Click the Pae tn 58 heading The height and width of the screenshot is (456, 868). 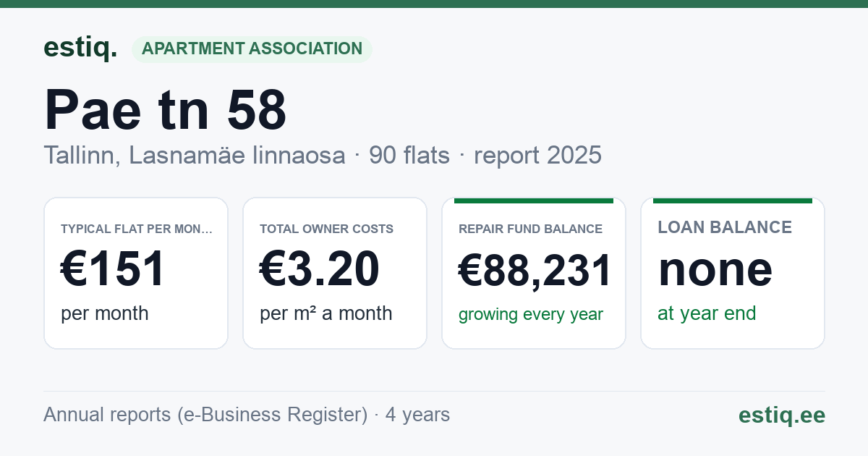tap(166, 110)
